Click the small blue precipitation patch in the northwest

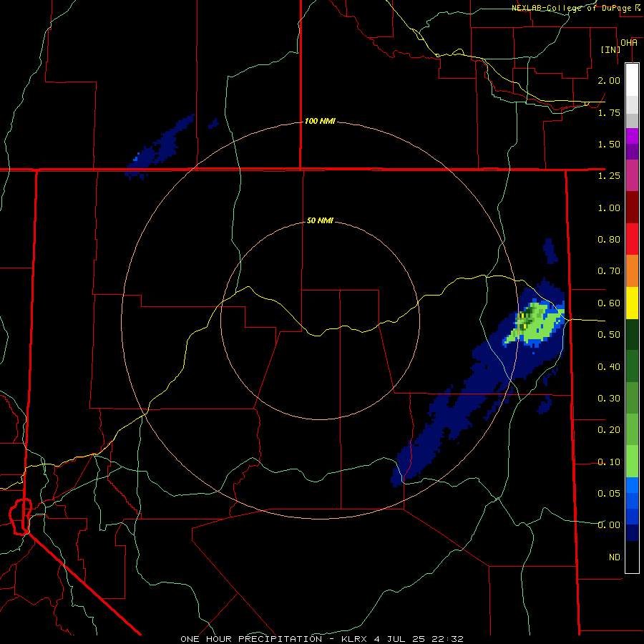click(213, 123)
